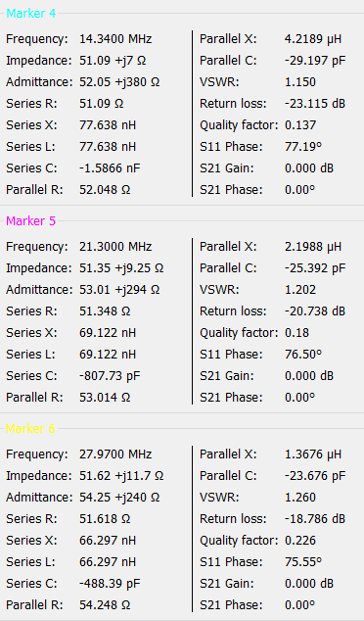Click Marker 5 VSWR value 1.202
The width and height of the screenshot is (364, 621).
pos(300,290)
